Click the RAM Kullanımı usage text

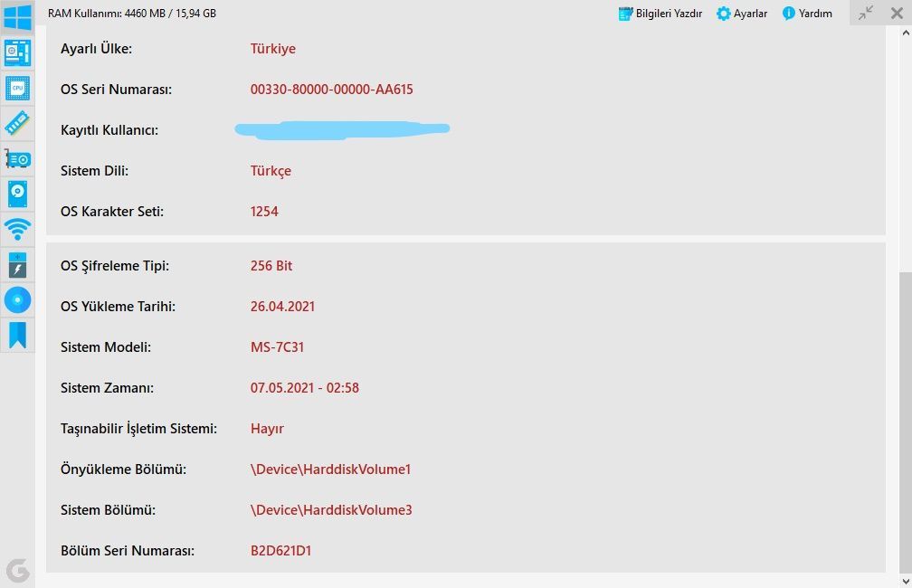coord(131,14)
